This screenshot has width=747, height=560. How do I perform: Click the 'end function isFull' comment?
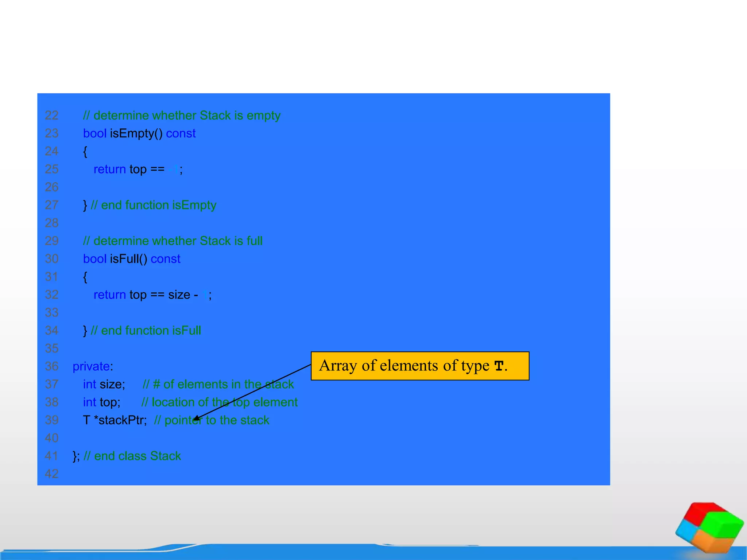point(146,331)
